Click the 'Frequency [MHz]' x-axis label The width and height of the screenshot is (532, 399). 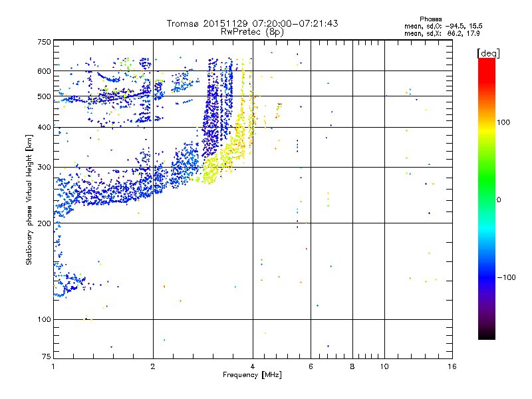click(252, 375)
